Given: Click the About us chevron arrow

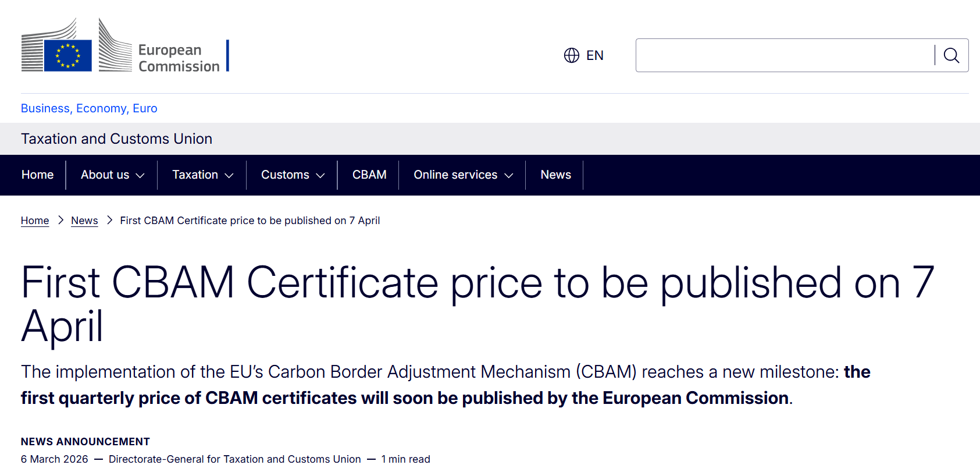Looking at the screenshot, I should coord(140,175).
